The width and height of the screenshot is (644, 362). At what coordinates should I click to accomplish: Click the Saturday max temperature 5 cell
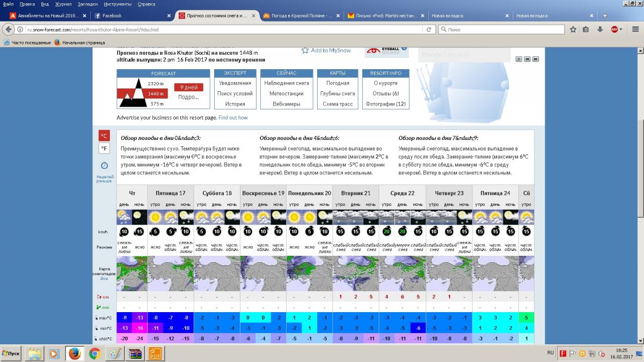(x=526, y=318)
